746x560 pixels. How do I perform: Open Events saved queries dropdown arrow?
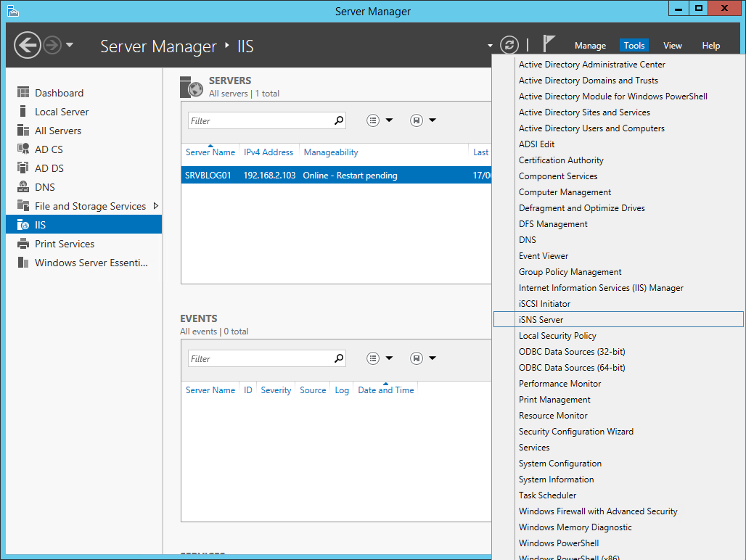(433, 358)
